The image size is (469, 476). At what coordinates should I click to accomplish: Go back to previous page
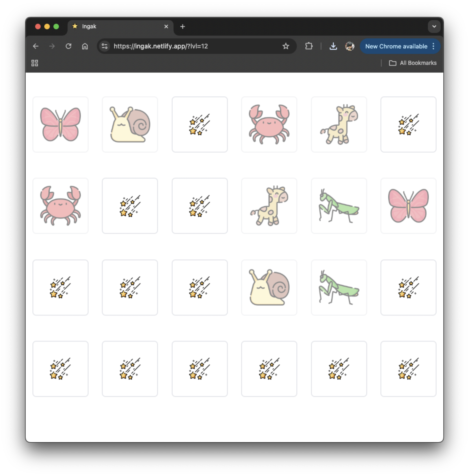pyautogui.click(x=36, y=46)
